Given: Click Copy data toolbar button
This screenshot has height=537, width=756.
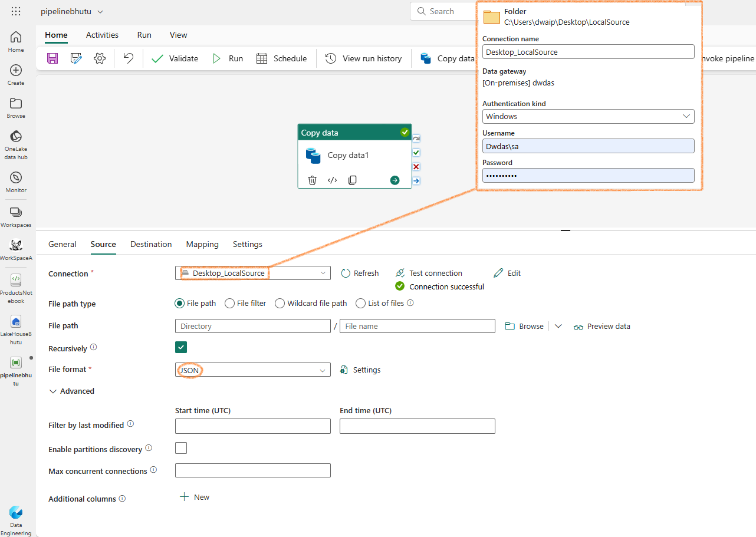Looking at the screenshot, I should tap(447, 58).
